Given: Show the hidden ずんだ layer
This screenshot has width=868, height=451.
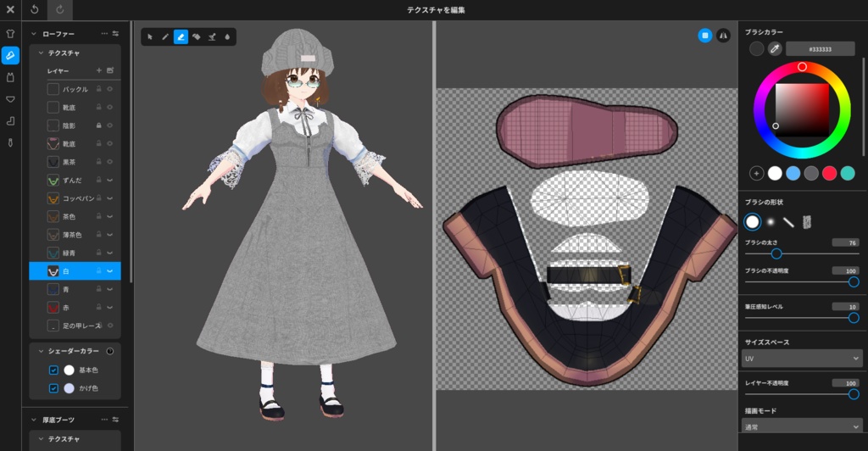Looking at the screenshot, I should point(109,181).
